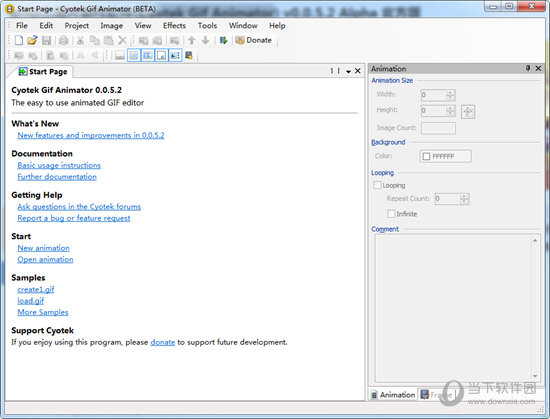Open the document tab list dropdown arrow
Image resolution: width=550 pixels, height=419 pixels.
coord(348,71)
